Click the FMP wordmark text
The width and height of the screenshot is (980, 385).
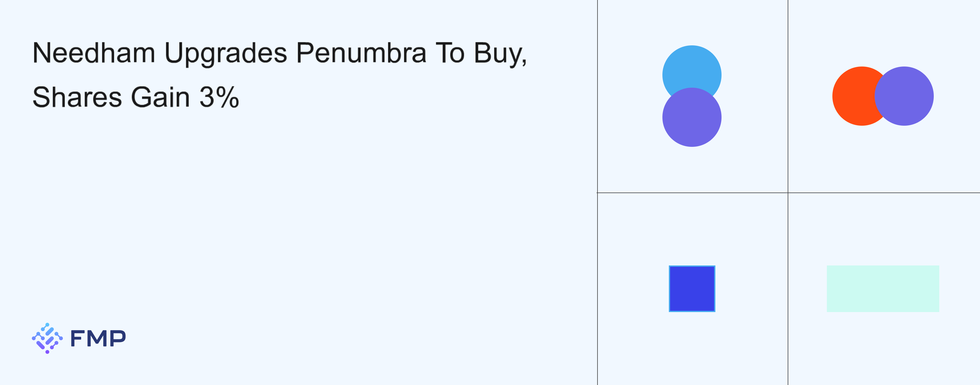pos(98,338)
